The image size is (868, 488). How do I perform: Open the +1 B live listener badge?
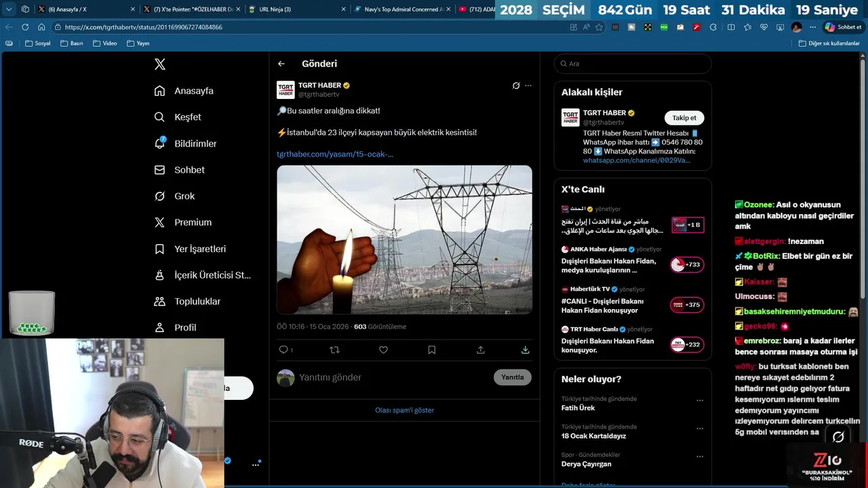tap(688, 225)
